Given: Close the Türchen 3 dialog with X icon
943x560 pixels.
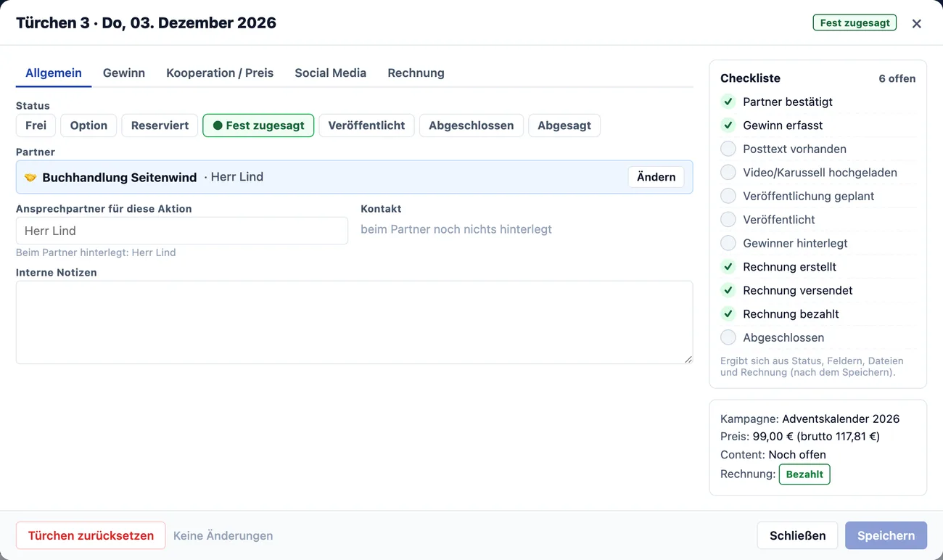Looking at the screenshot, I should [917, 23].
